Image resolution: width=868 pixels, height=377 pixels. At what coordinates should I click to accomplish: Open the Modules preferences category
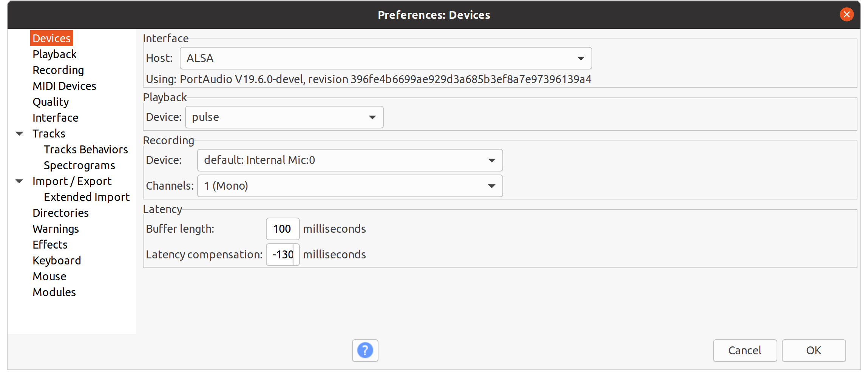tap(54, 292)
